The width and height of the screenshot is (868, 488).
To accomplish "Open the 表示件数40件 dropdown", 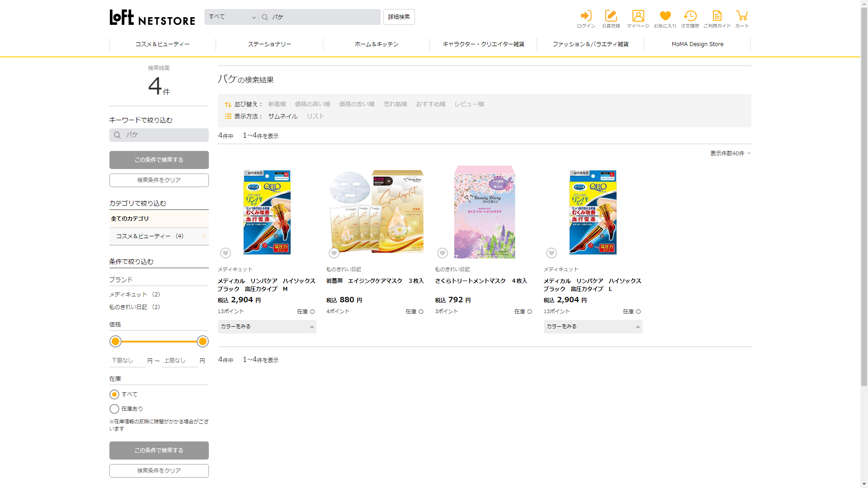I will point(730,153).
